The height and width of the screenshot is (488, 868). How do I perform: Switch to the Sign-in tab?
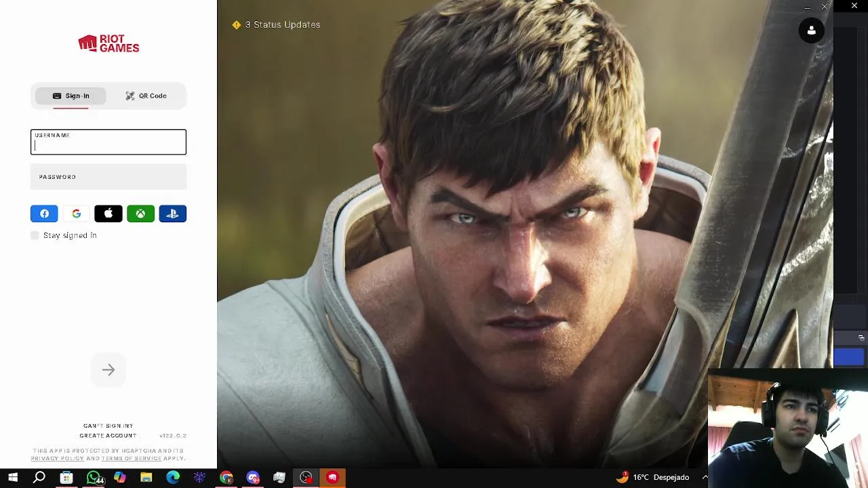(x=71, y=96)
